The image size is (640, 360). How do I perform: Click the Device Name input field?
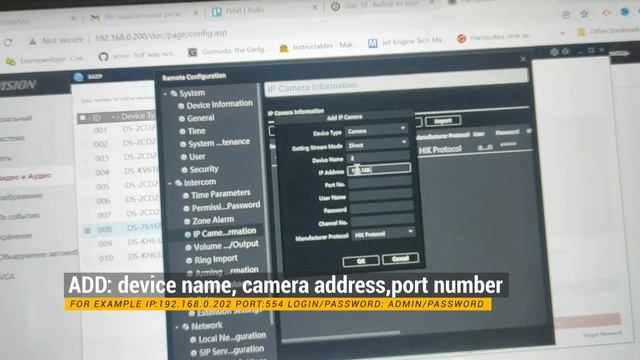(x=378, y=157)
